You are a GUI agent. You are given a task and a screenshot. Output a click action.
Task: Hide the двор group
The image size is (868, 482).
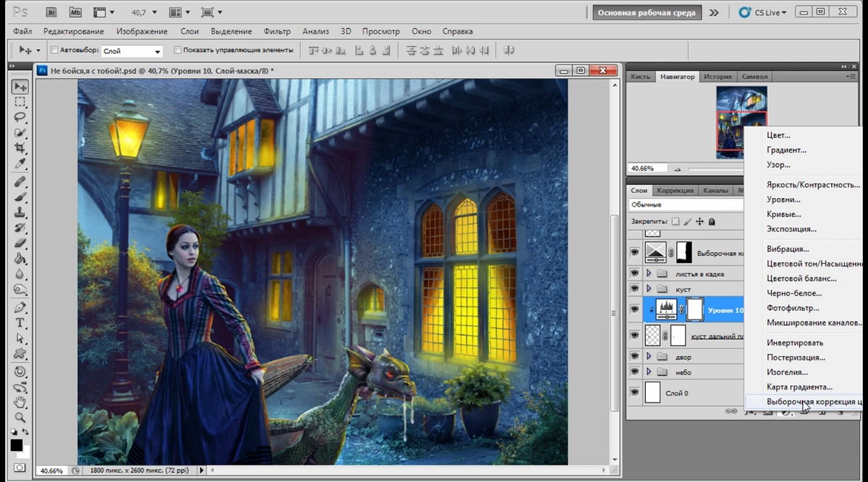634,356
